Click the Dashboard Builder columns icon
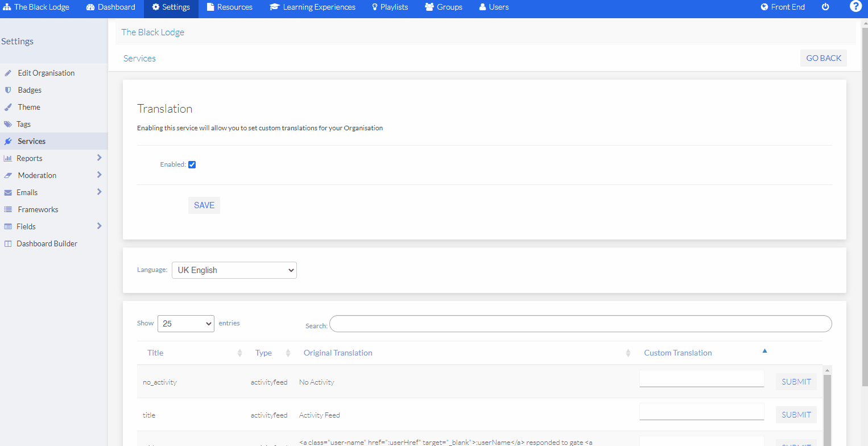868x446 pixels. click(8, 243)
